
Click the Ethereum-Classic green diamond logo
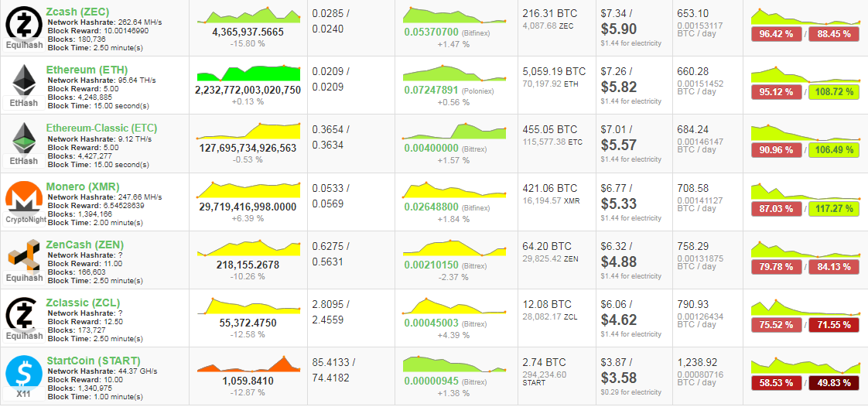(x=23, y=139)
